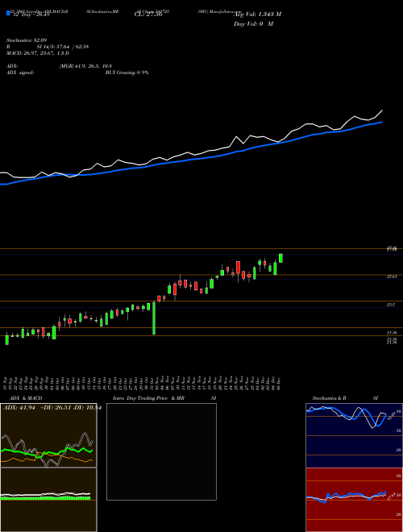
Task: Select the 'ADX: 41.94 +DY: 26.51' header text
Action: point(37,408)
